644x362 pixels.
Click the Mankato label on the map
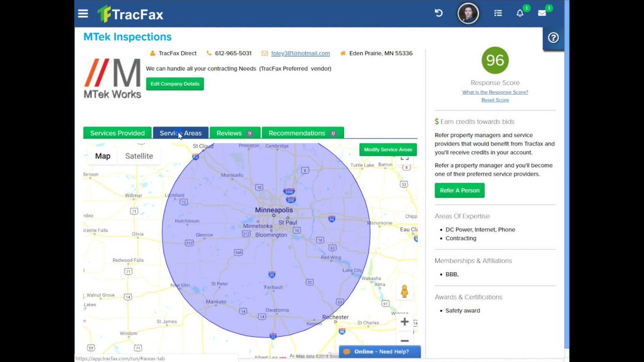pyautogui.click(x=216, y=301)
